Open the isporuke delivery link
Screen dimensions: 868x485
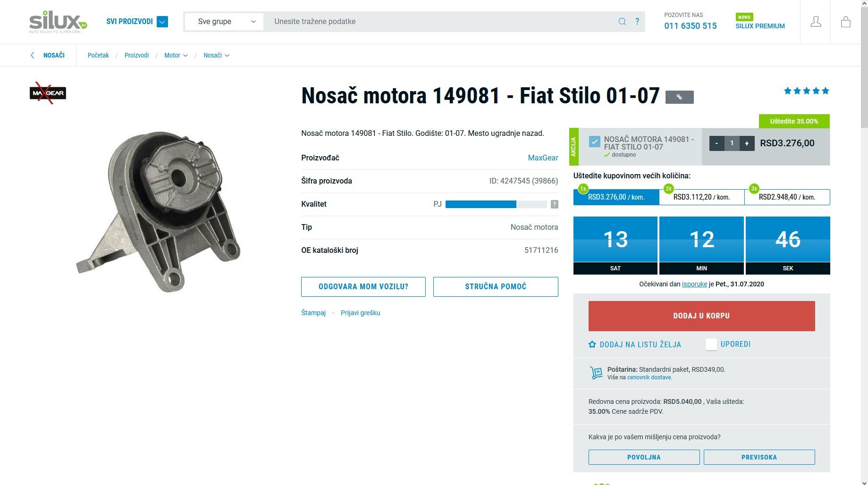pos(694,284)
